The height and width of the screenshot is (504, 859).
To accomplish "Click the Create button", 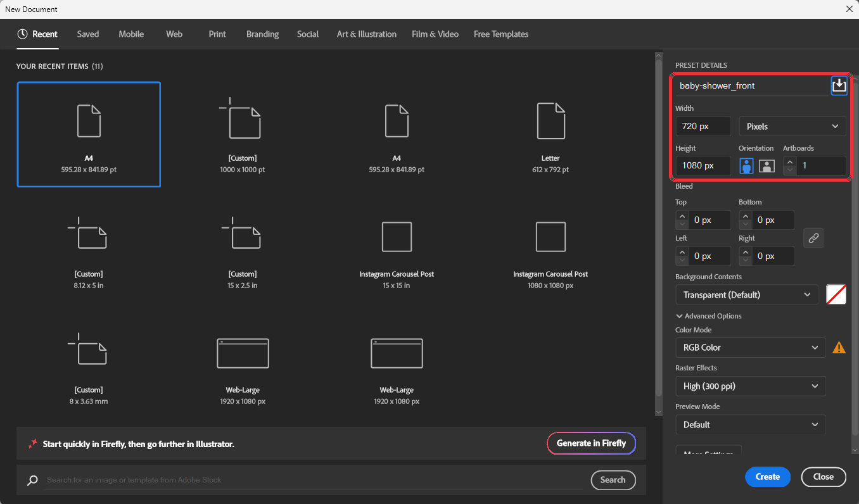I will 768,477.
